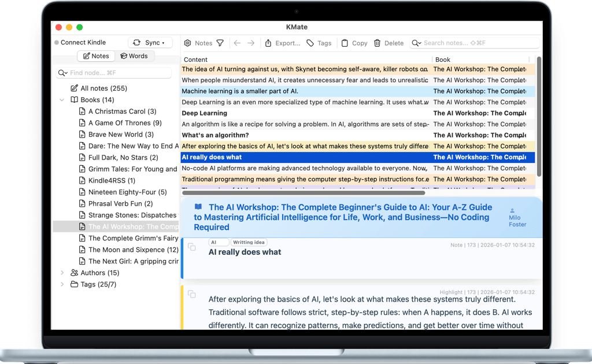Click the notes table horizontal scrollbar
Image resolution: width=592 pixels, height=364 pixels.
click(x=304, y=193)
